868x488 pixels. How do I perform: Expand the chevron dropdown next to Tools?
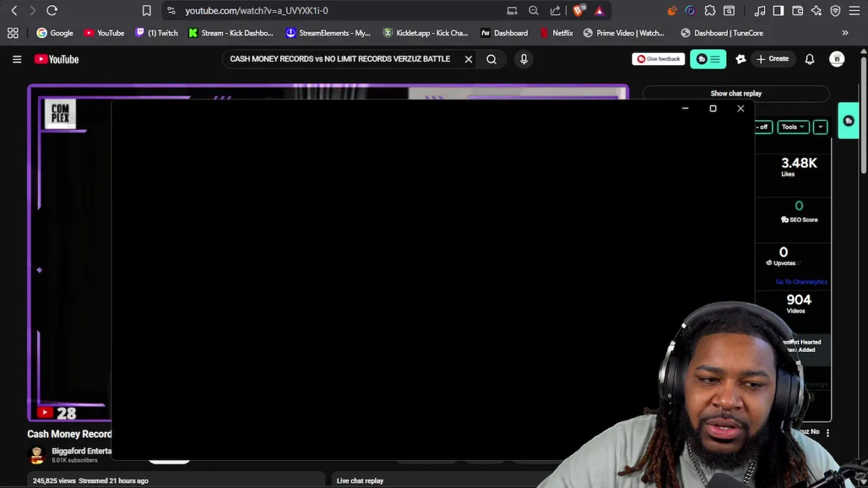821,127
